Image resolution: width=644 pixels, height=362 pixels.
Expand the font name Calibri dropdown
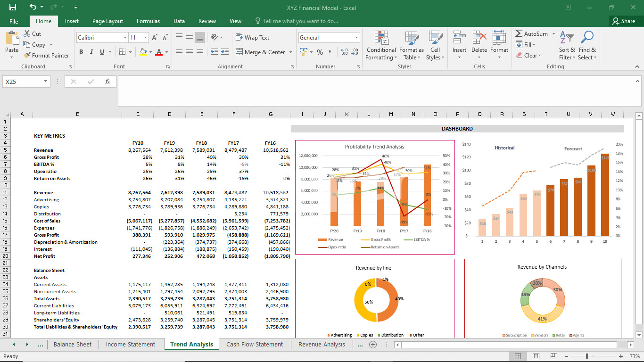[x=125, y=38]
